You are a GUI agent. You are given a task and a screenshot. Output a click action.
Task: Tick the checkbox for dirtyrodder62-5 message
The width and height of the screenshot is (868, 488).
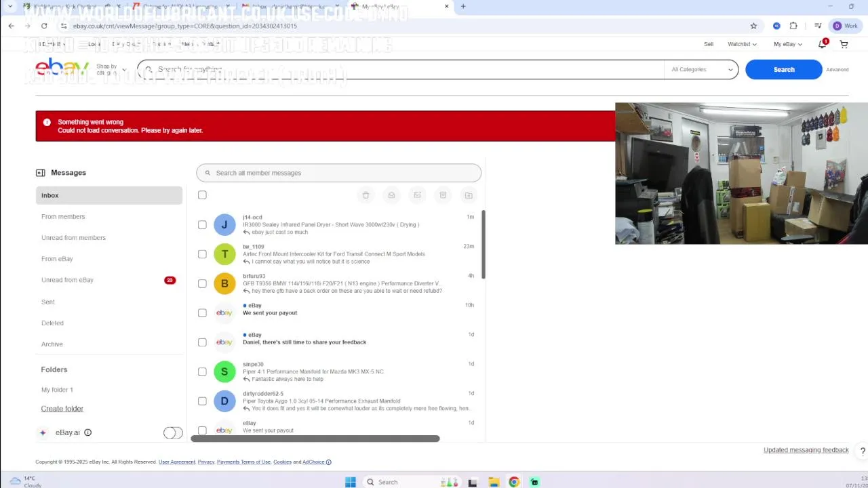(x=202, y=401)
